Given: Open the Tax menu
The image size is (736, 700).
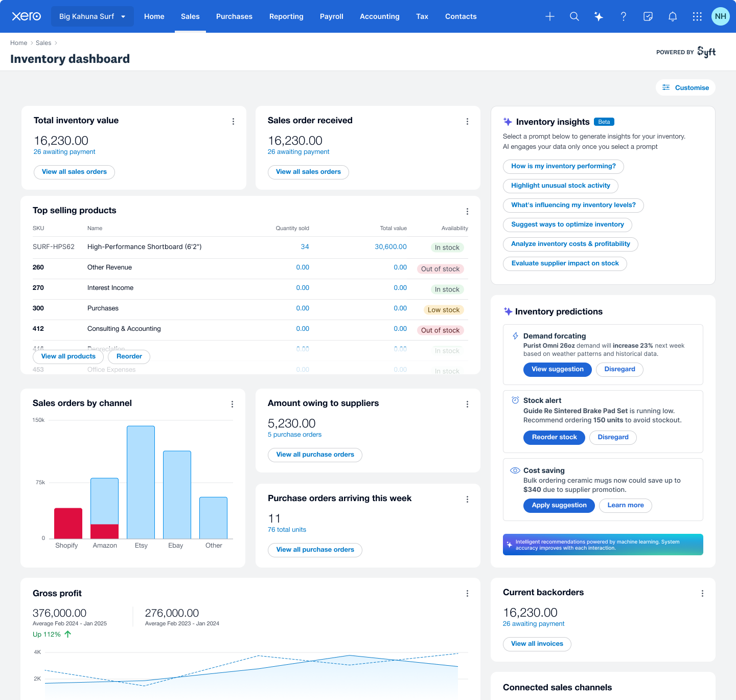Looking at the screenshot, I should click(422, 16).
